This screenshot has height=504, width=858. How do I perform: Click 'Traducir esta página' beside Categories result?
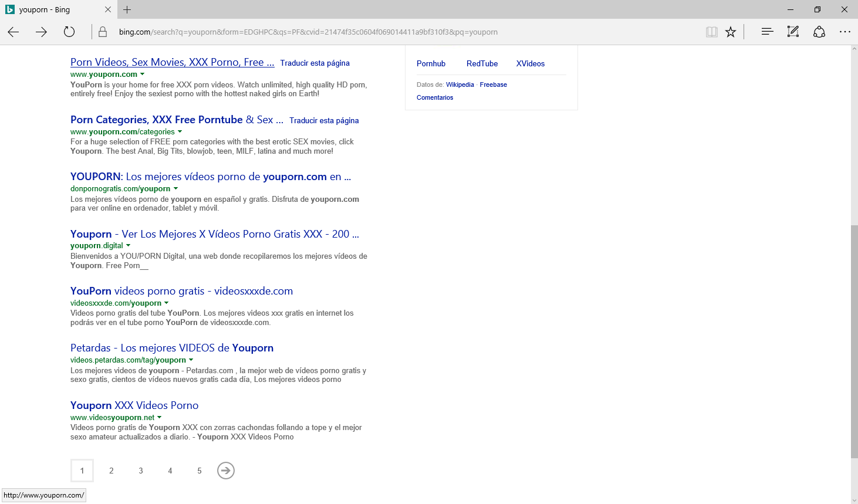(x=324, y=121)
